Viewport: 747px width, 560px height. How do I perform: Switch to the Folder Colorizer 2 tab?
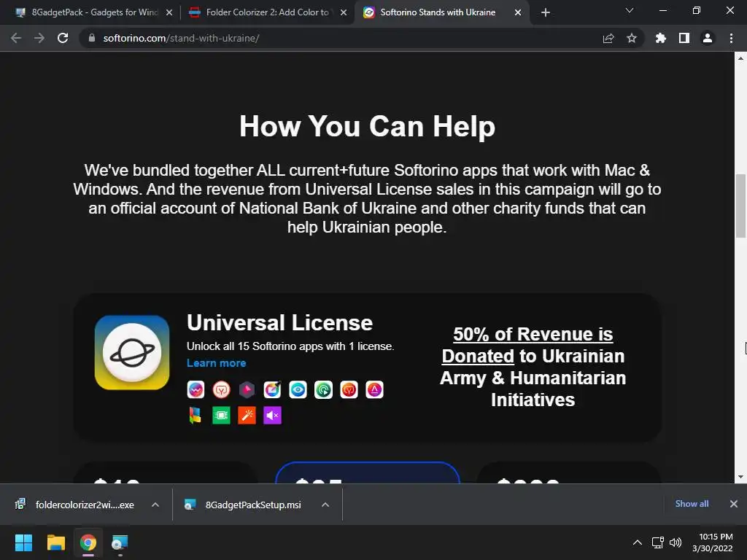pos(267,12)
